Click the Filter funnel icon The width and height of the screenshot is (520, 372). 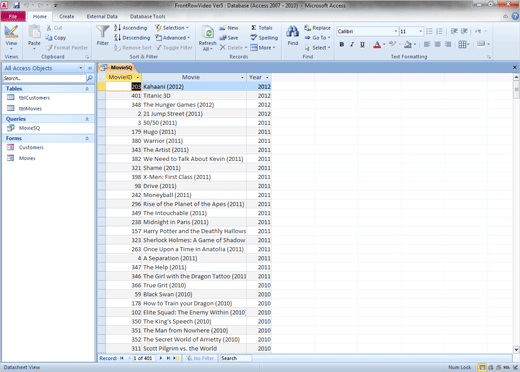103,32
